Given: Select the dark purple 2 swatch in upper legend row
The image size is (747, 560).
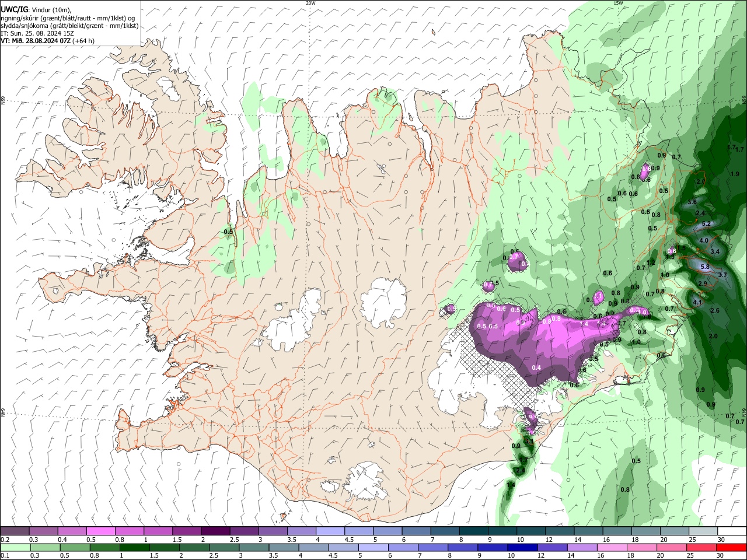Looking at the screenshot, I should pos(215,531).
